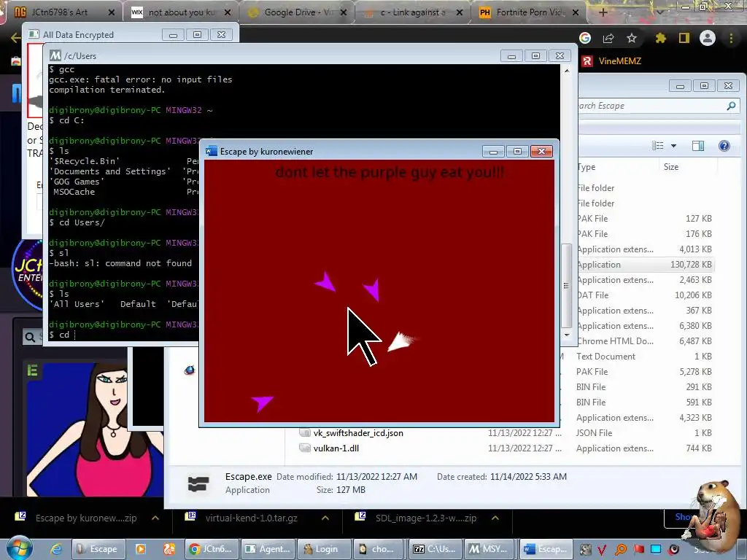
Task: Click the Escape game window title icon
Action: pyautogui.click(x=211, y=152)
